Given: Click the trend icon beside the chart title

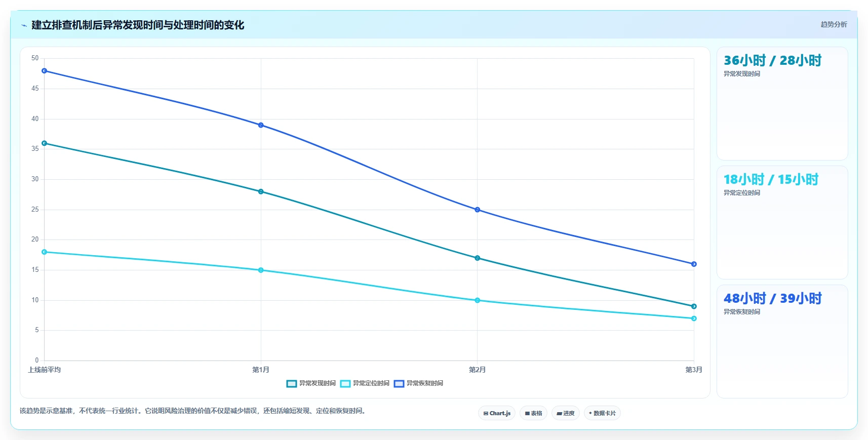Looking at the screenshot, I should point(24,25).
